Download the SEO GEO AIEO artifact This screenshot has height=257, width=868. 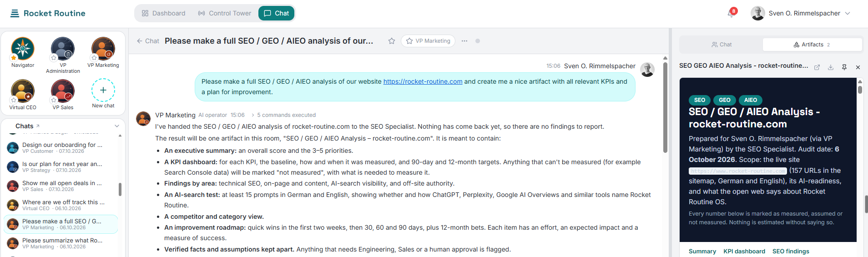[x=831, y=67]
